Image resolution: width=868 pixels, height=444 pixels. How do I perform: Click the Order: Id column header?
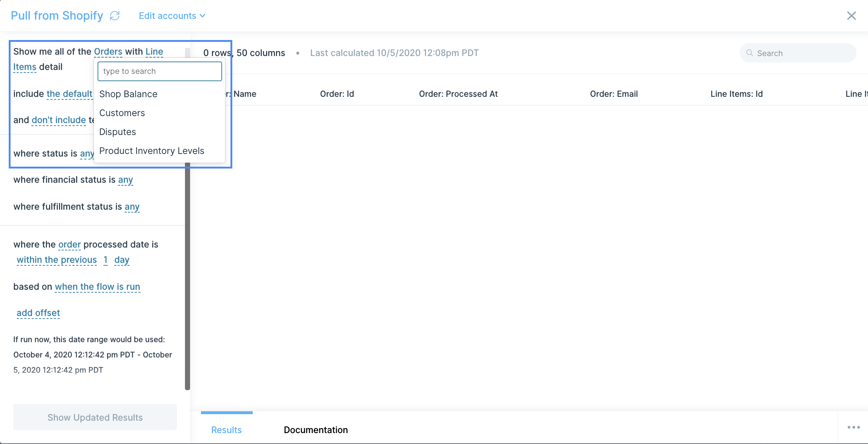click(x=337, y=94)
